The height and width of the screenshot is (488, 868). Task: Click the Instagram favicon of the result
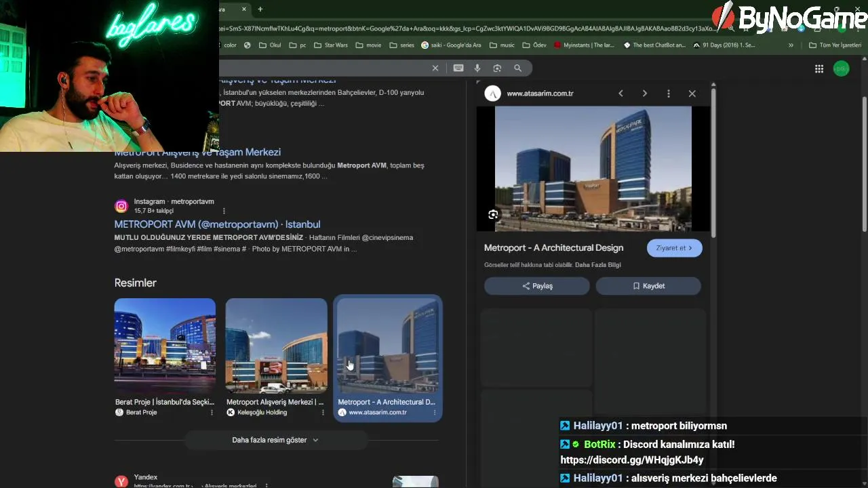[x=121, y=206]
